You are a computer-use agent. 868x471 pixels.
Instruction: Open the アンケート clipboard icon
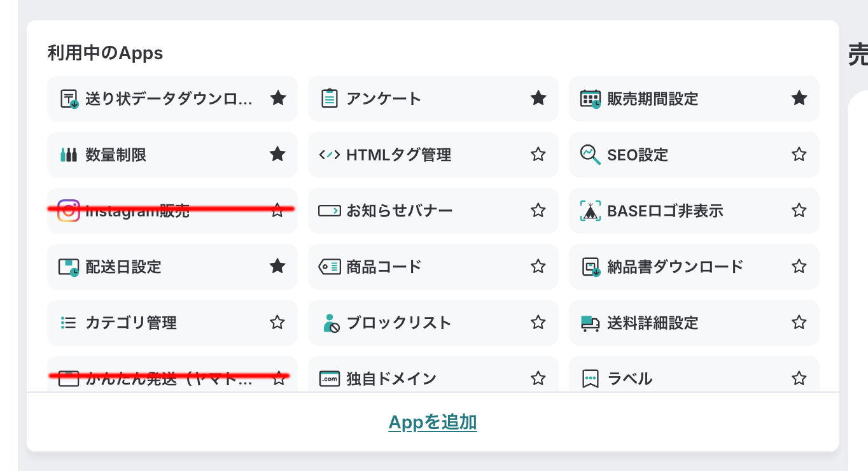(x=330, y=99)
